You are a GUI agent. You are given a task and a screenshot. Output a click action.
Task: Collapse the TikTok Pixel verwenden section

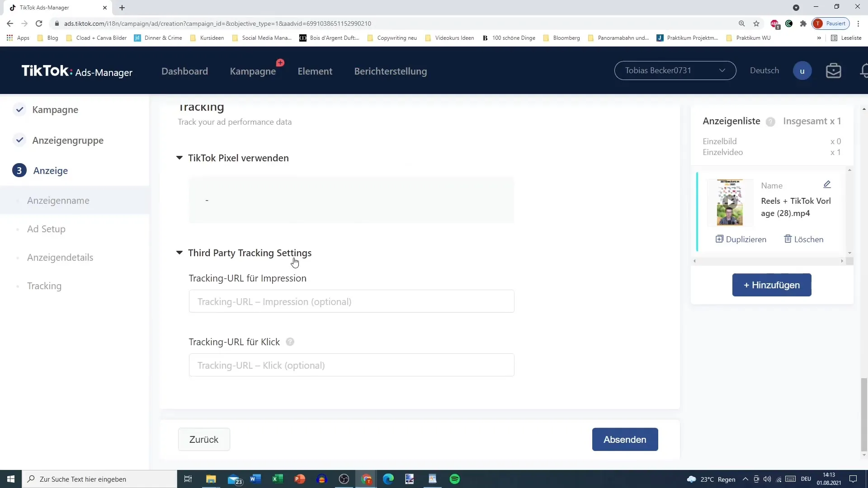coord(179,158)
